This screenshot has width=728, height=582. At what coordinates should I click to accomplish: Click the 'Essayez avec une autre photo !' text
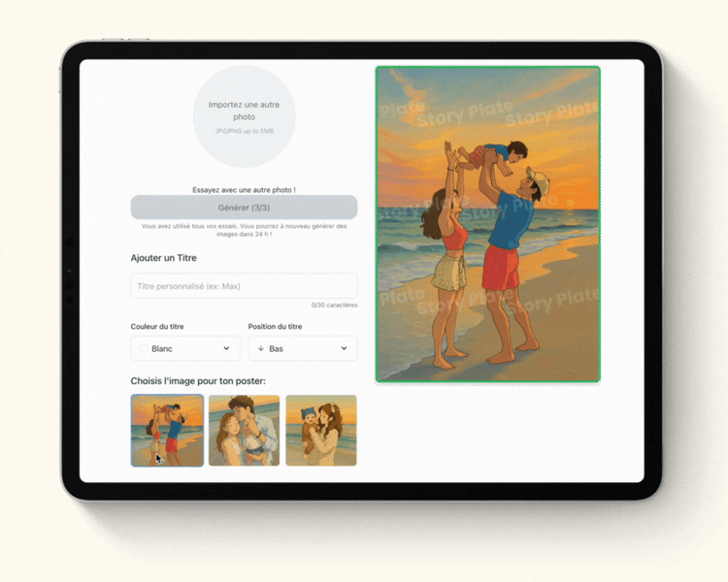coord(245,190)
